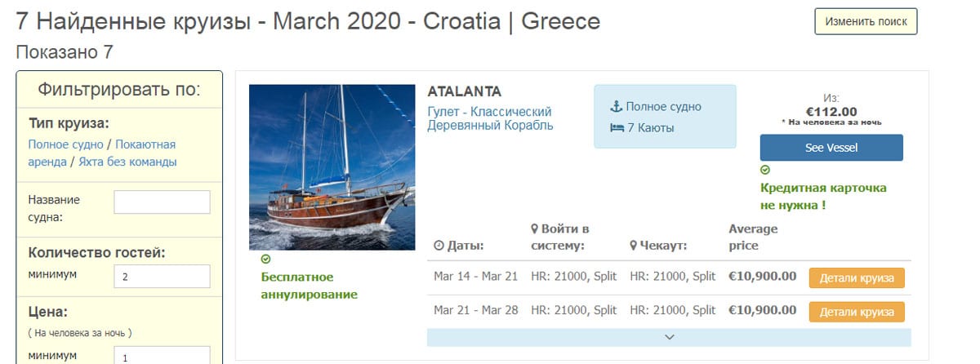Image resolution: width=980 pixels, height=364 pixels.
Task: Click the Гулет - Классический Деревянный Корабль link
Action: pyautogui.click(x=490, y=118)
